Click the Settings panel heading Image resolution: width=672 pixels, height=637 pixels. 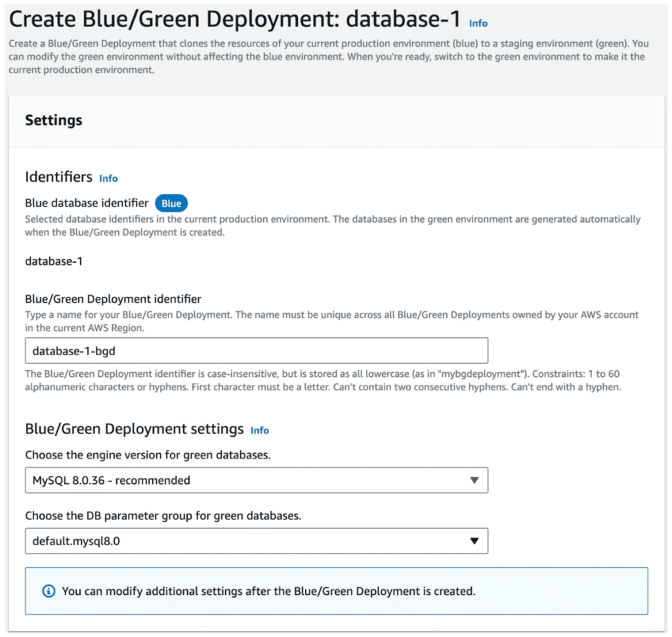[54, 120]
